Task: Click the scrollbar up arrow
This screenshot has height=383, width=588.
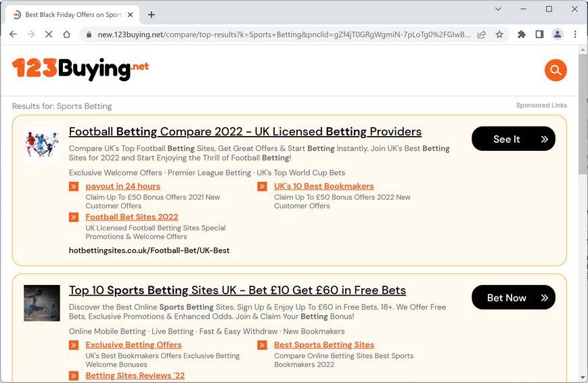Action: click(583, 50)
